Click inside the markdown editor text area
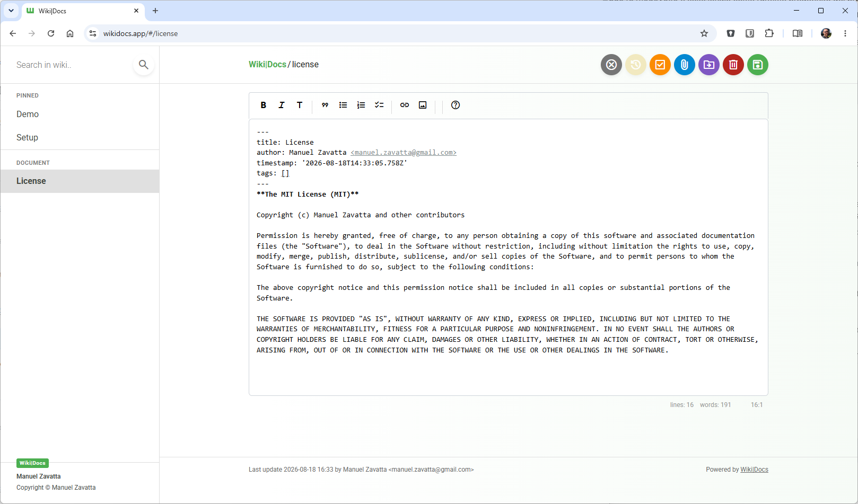The height and width of the screenshot is (504, 858). click(509, 257)
